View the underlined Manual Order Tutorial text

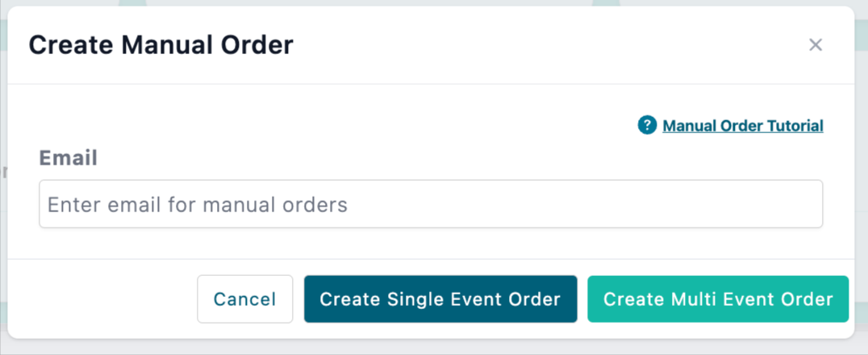(x=742, y=126)
